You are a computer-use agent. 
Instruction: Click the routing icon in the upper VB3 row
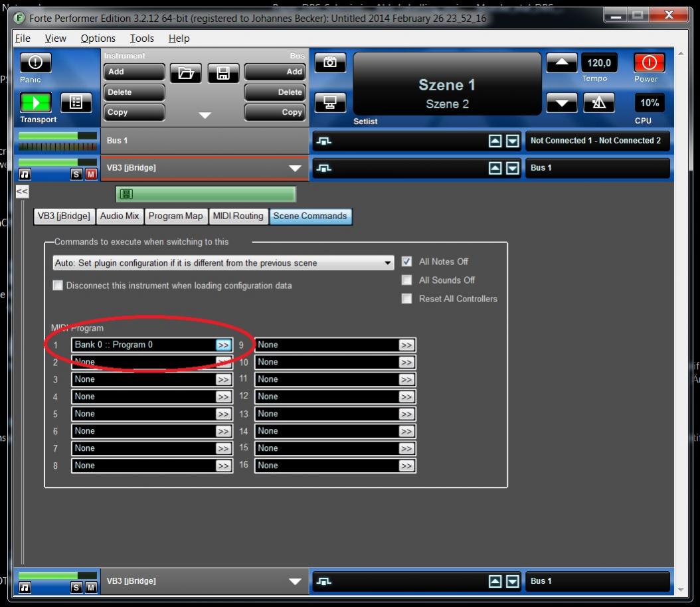323,168
